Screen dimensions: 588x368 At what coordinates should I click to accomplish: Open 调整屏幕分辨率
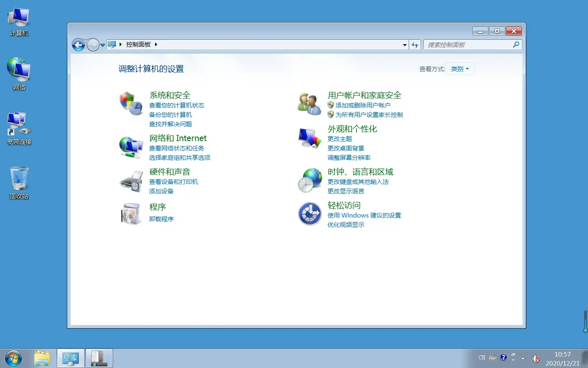pos(349,158)
